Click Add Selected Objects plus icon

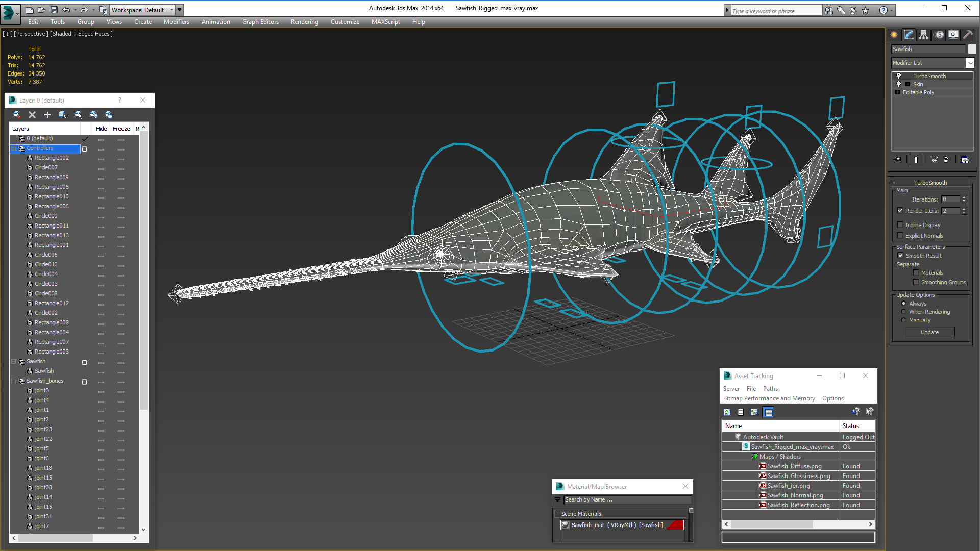coord(47,115)
